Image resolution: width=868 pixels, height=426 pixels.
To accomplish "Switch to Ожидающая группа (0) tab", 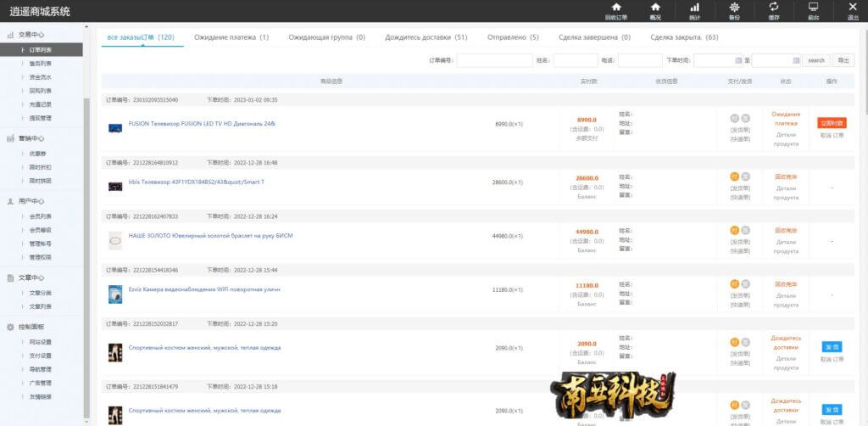I will 326,37.
